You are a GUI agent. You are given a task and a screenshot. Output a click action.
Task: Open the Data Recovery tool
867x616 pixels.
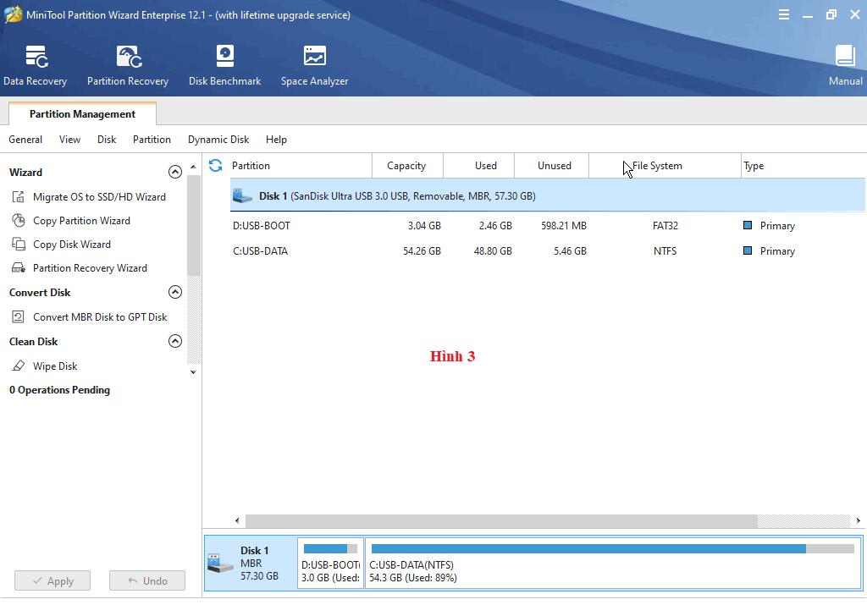[35, 66]
